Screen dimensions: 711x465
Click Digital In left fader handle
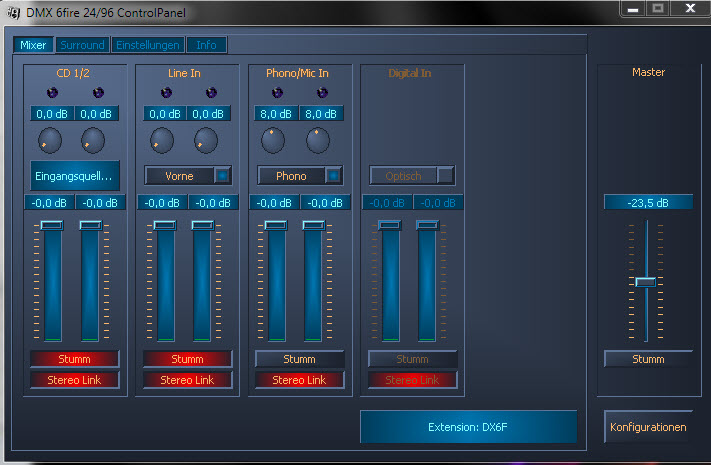coord(390,225)
